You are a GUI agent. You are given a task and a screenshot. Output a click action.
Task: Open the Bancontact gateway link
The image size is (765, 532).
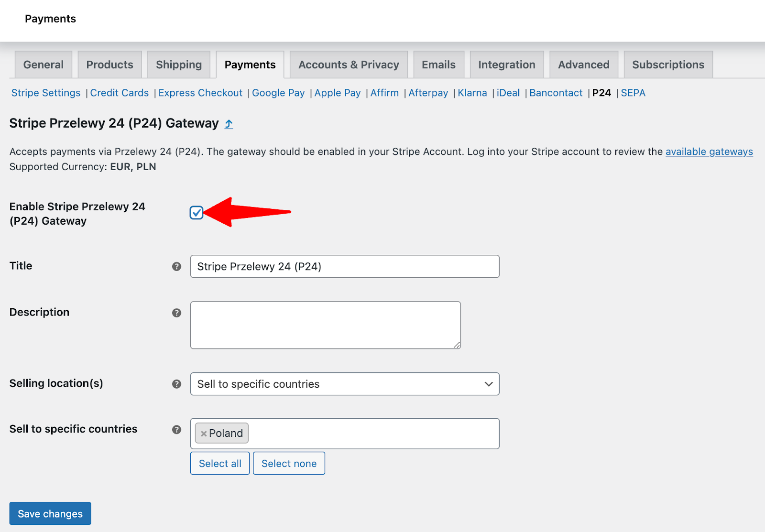pyautogui.click(x=556, y=93)
